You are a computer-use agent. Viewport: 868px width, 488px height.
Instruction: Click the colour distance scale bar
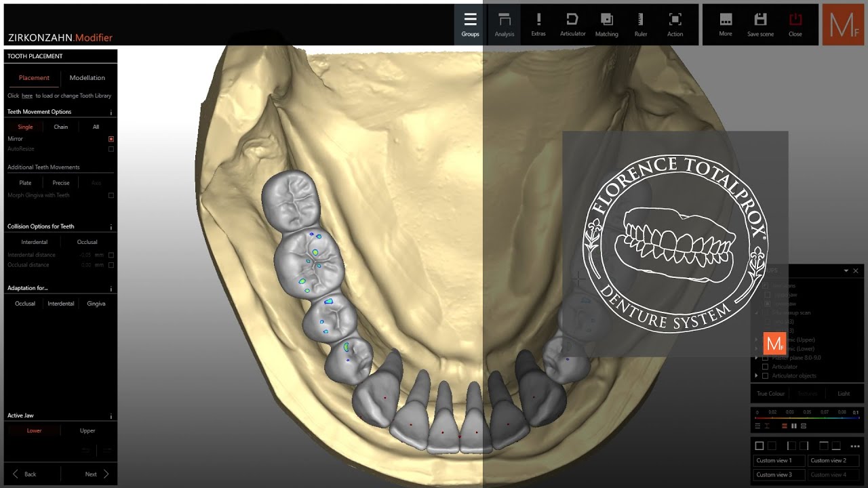point(807,418)
